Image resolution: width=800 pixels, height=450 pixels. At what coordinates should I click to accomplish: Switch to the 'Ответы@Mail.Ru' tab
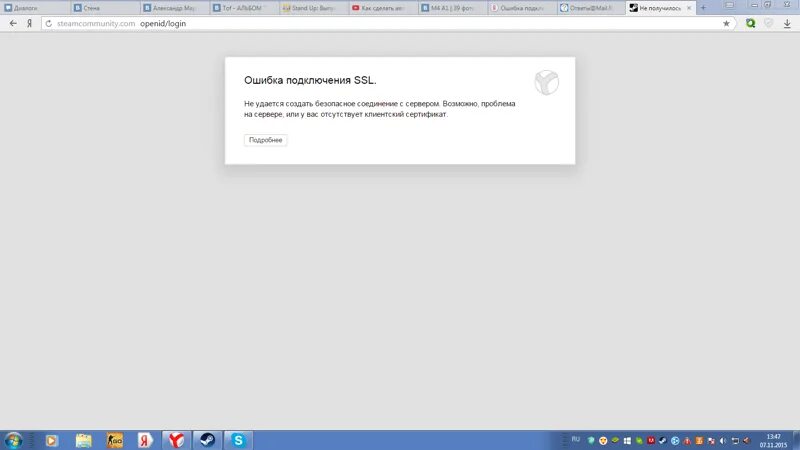[588, 7]
